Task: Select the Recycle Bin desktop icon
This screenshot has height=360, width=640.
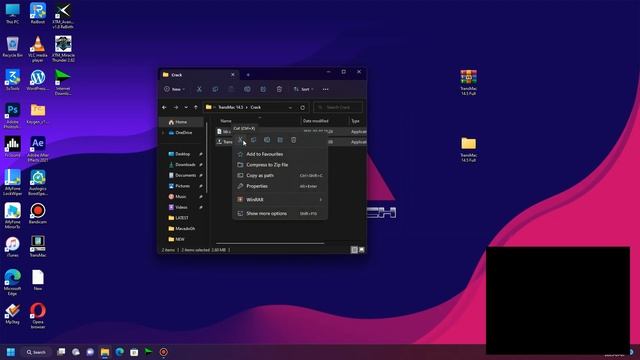Action: tap(13, 47)
